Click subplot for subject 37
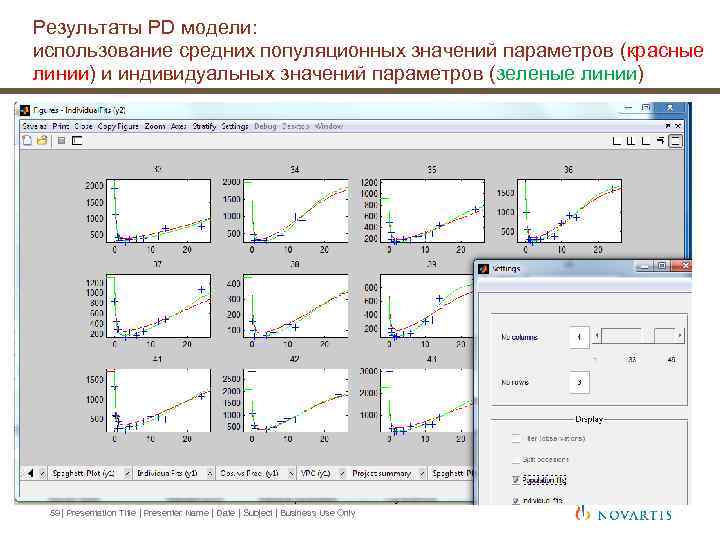Image resolution: width=720 pixels, height=540 pixels. (158, 306)
